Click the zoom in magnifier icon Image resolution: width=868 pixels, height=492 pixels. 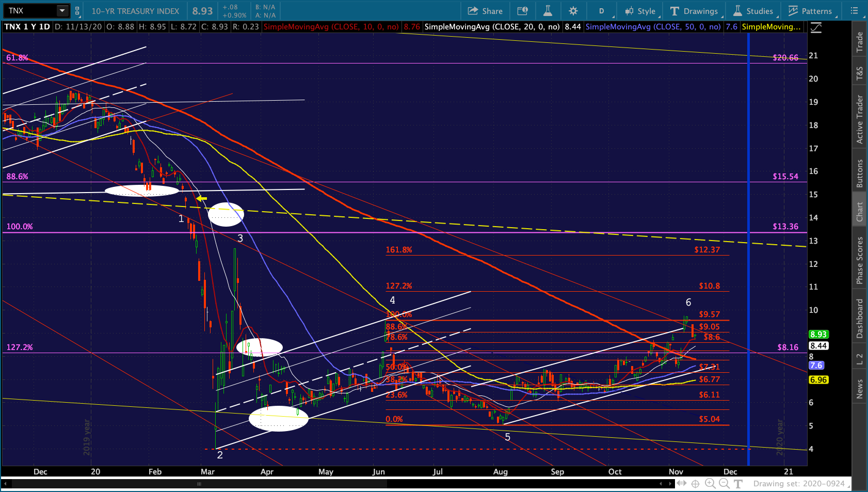tap(710, 483)
